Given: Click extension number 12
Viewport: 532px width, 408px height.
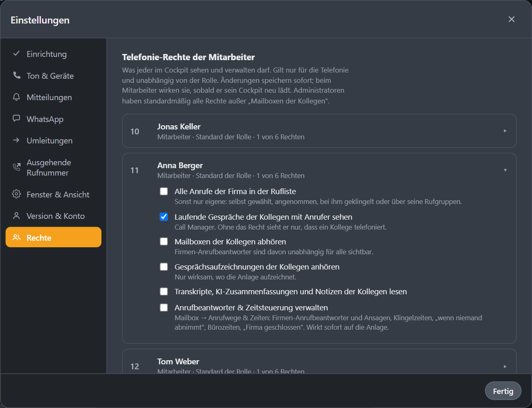Looking at the screenshot, I should tap(135, 366).
